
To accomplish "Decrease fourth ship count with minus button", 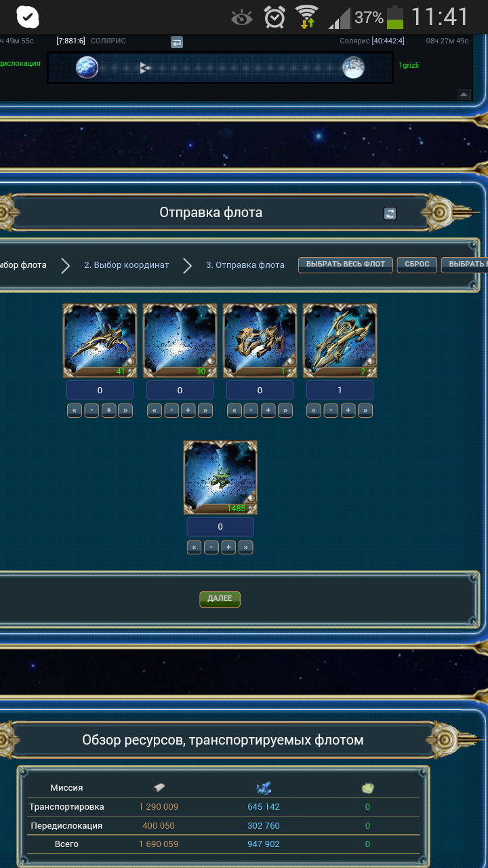I will point(331,410).
